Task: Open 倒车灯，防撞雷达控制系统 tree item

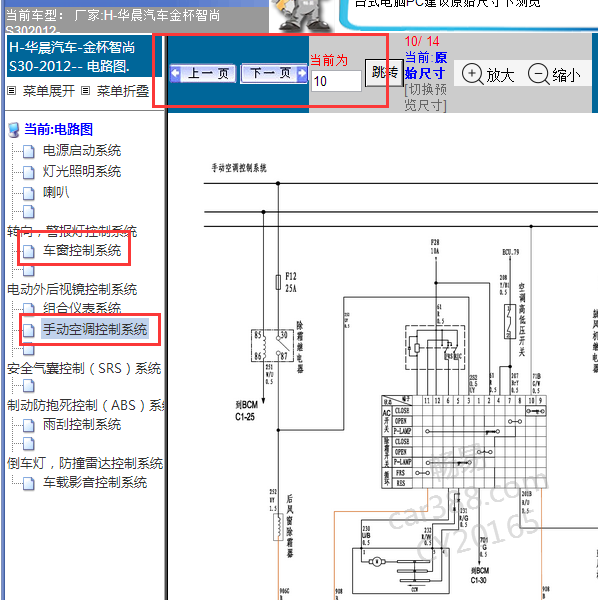Action: coord(85,463)
